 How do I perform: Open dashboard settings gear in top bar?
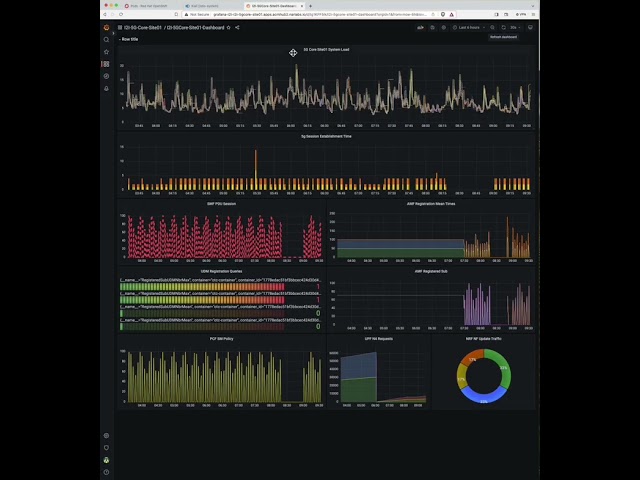[x=444, y=28]
